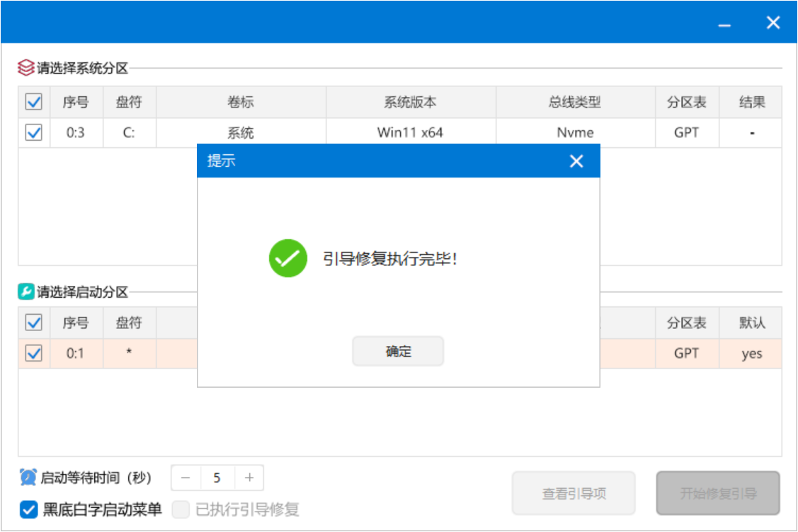
Task: Click the wrench icon beside 请选择启动分区
Action: 26,291
